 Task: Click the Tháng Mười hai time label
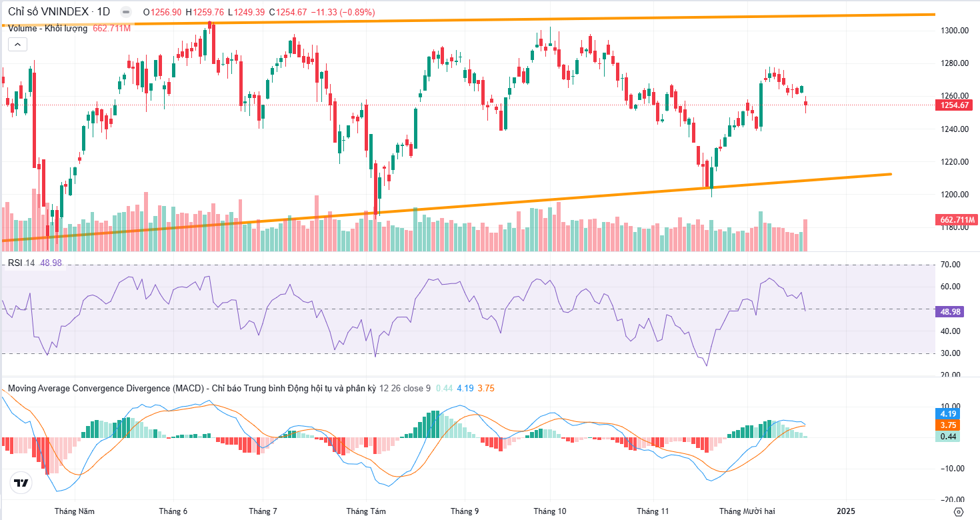(x=747, y=511)
